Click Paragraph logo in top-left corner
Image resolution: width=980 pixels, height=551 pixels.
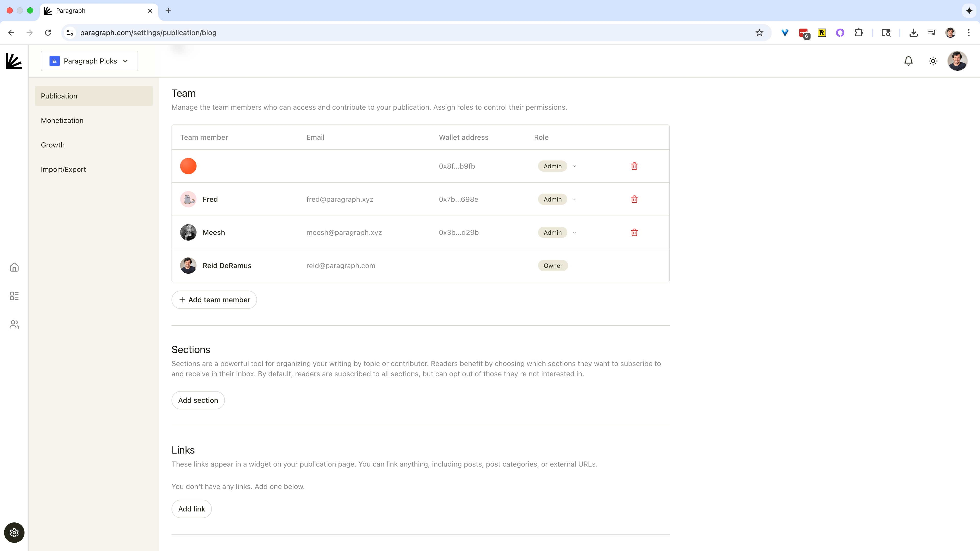[x=14, y=61]
